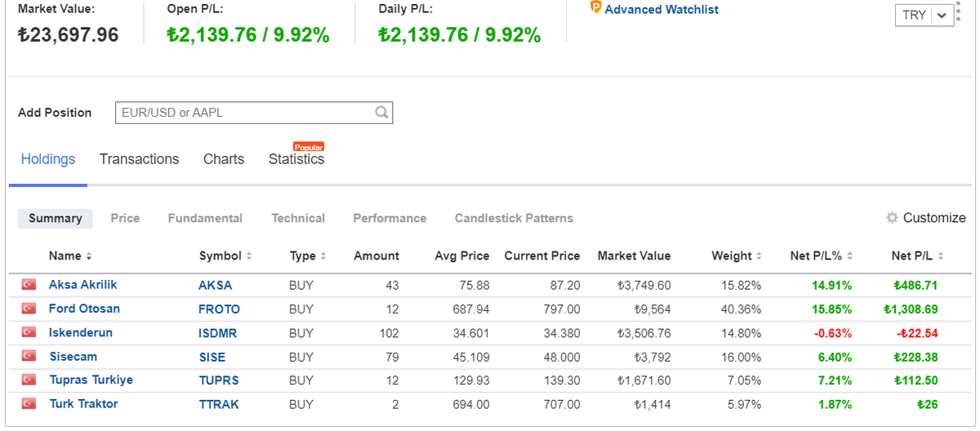Click the Iskenderun -0.63% net P/L value
The height and width of the screenshot is (431, 980).
(833, 333)
